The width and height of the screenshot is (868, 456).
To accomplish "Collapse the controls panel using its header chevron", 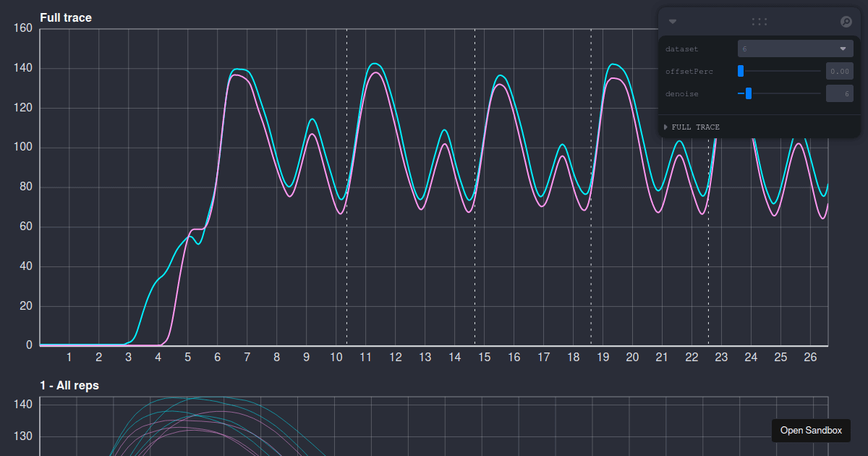I will pos(673,22).
